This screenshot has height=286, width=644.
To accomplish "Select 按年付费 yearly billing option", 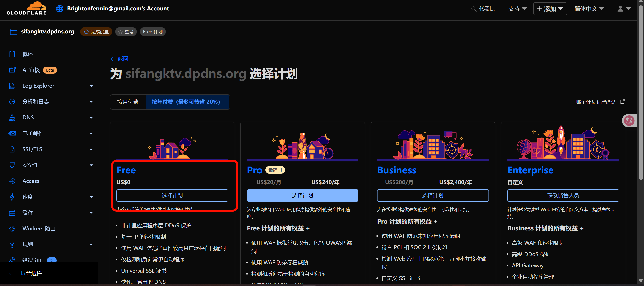I will pyautogui.click(x=186, y=102).
